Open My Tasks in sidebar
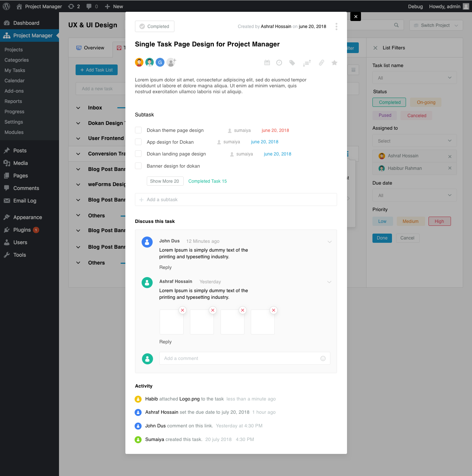Viewport: 472px width, 476px height. [x=15, y=70]
